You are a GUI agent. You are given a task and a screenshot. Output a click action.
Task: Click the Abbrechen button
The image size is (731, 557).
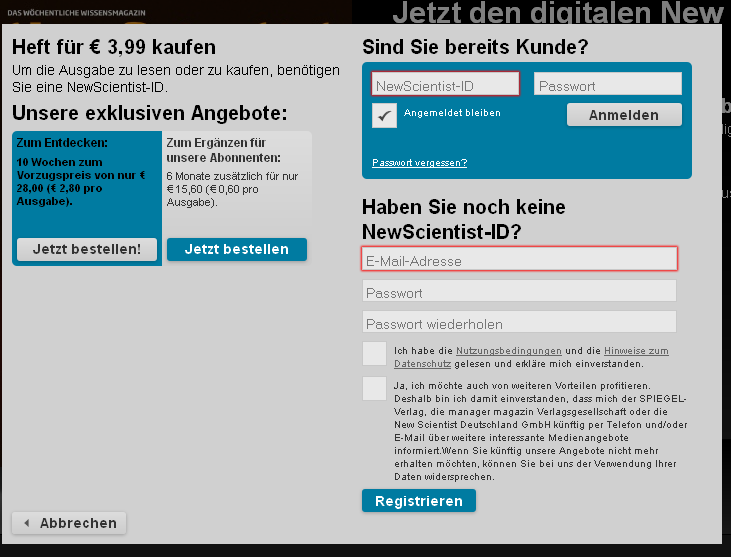69,523
